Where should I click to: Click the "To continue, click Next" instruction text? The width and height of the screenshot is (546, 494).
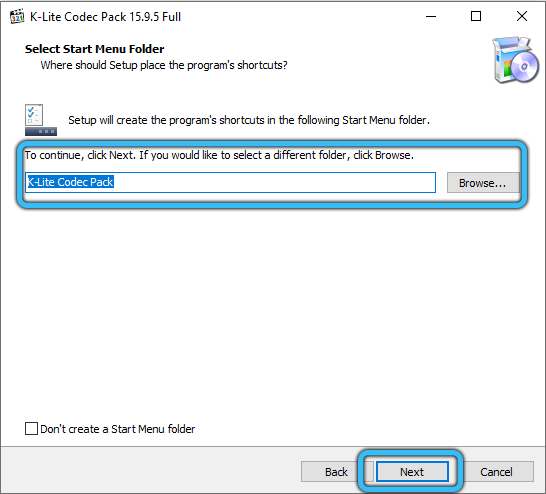pos(219,155)
